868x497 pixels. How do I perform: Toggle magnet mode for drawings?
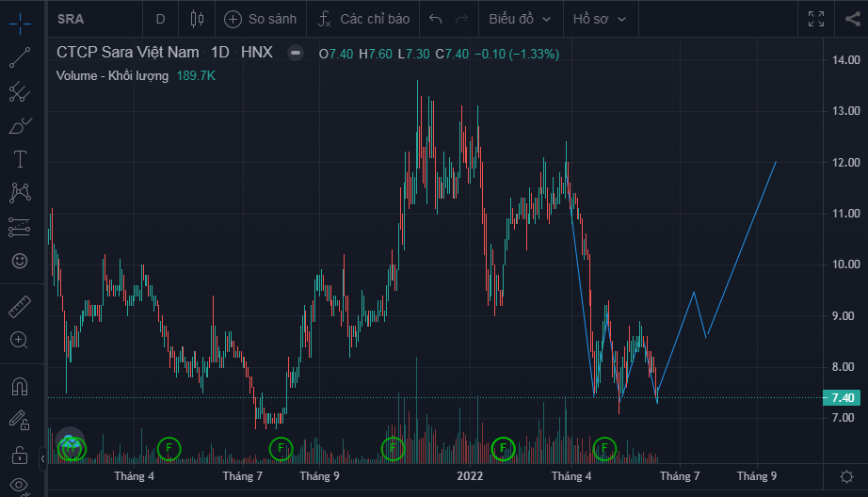(19, 385)
